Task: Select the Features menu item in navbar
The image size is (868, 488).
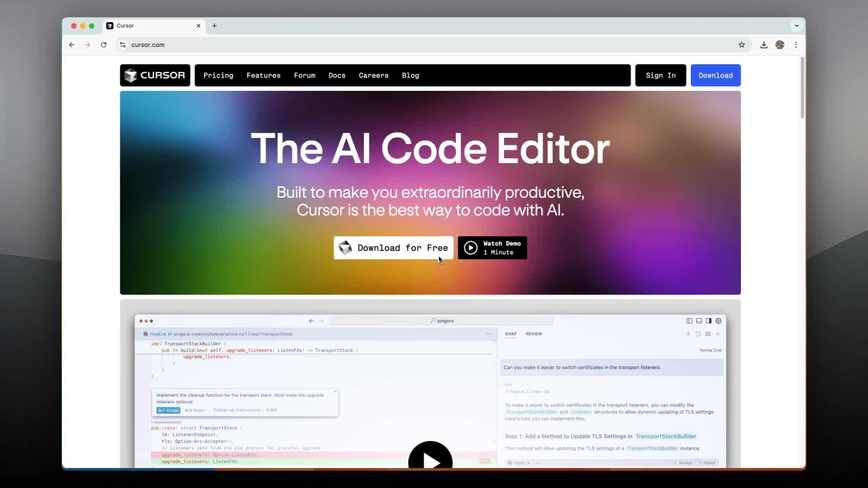Action: tap(264, 75)
